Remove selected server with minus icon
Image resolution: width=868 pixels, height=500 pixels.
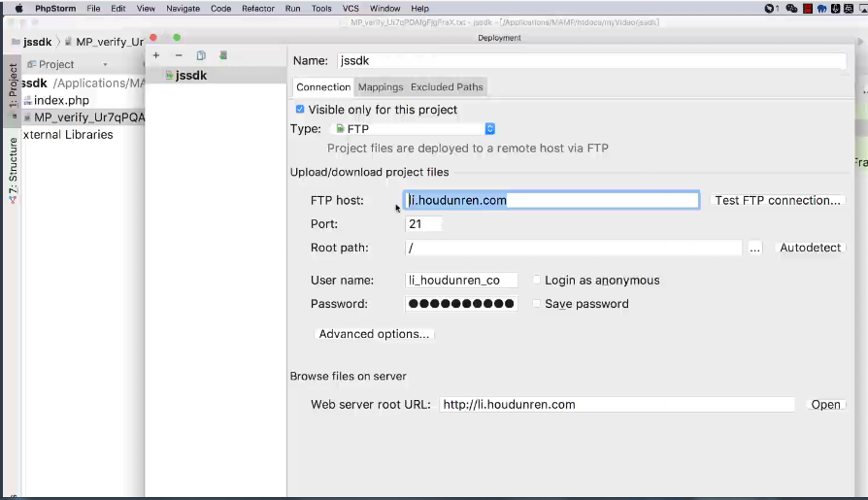(179, 55)
